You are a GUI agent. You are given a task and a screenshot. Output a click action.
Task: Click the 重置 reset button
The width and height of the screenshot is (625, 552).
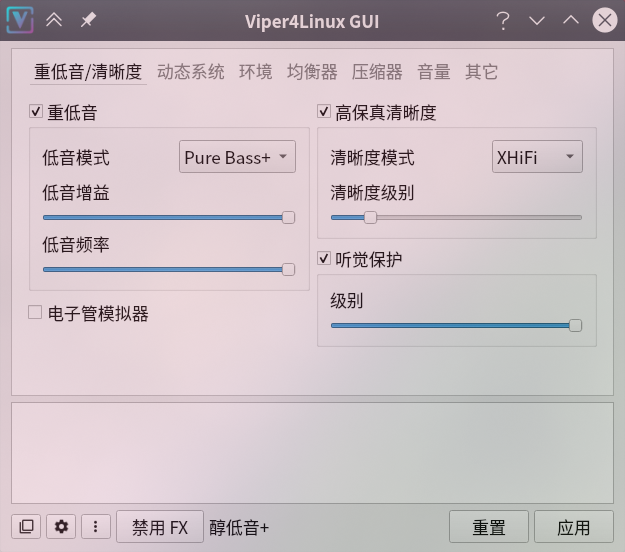click(489, 527)
